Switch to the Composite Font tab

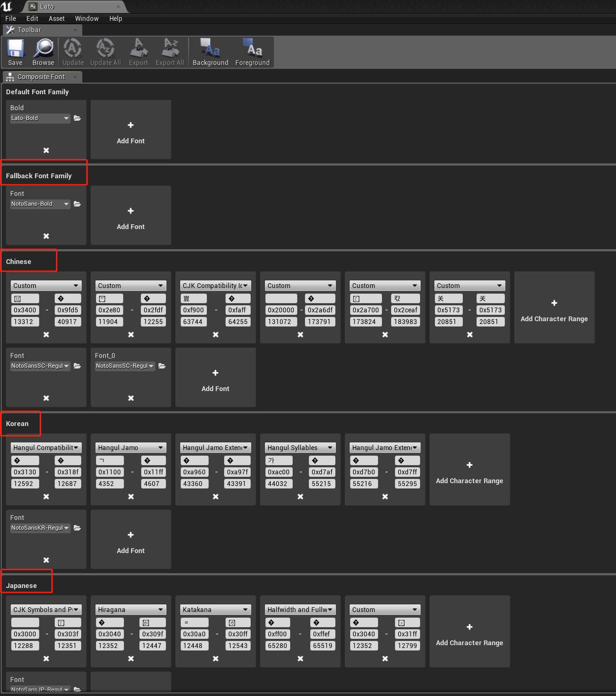[x=41, y=77]
